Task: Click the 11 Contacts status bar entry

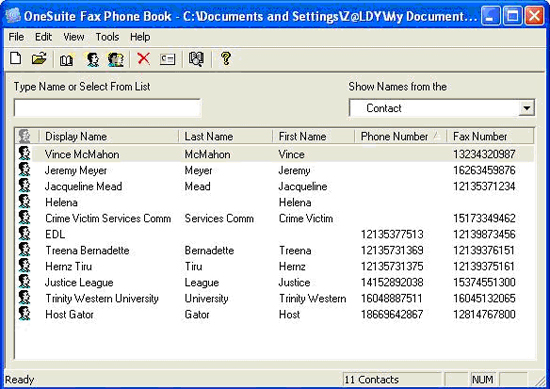Action: pyautogui.click(x=392, y=380)
